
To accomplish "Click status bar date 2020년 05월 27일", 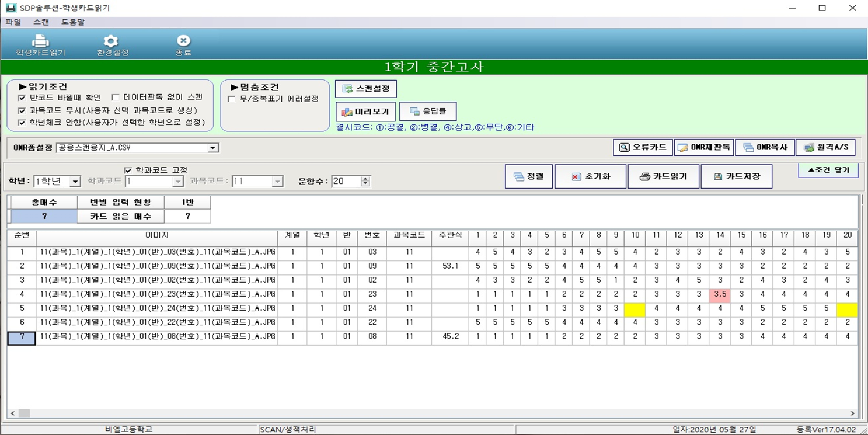I will coord(714,430).
